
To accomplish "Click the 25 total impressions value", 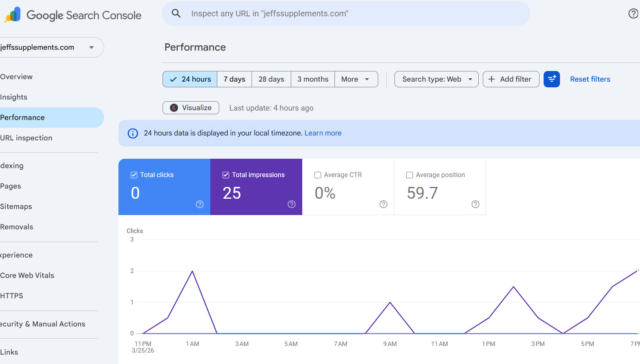I will point(232,193).
